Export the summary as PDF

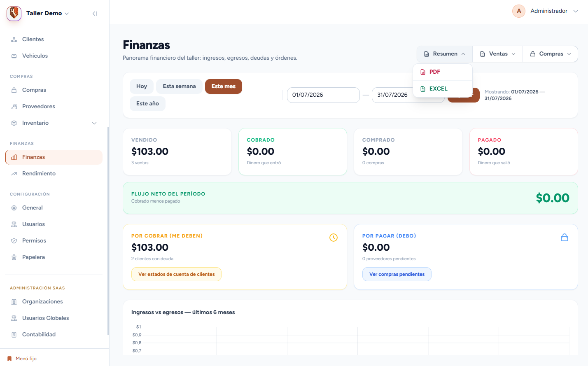coord(443,72)
